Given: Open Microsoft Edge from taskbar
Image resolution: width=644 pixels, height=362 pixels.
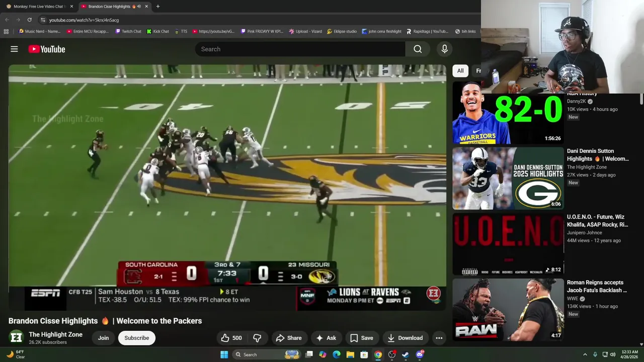Looking at the screenshot, I should click(x=337, y=354).
